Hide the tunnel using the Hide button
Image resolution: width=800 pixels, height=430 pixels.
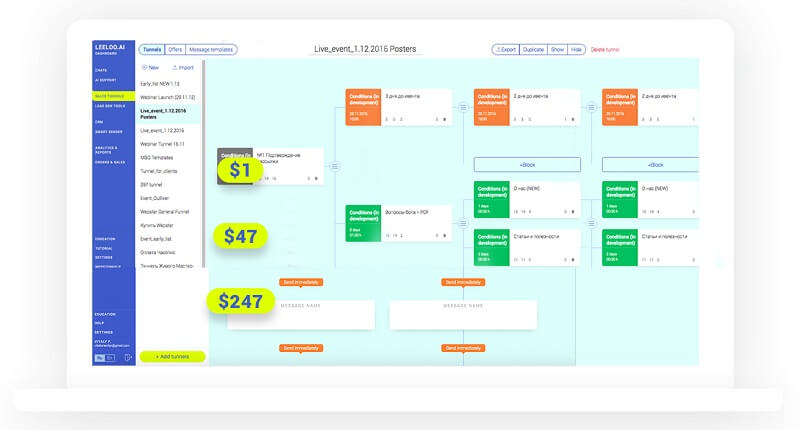577,49
